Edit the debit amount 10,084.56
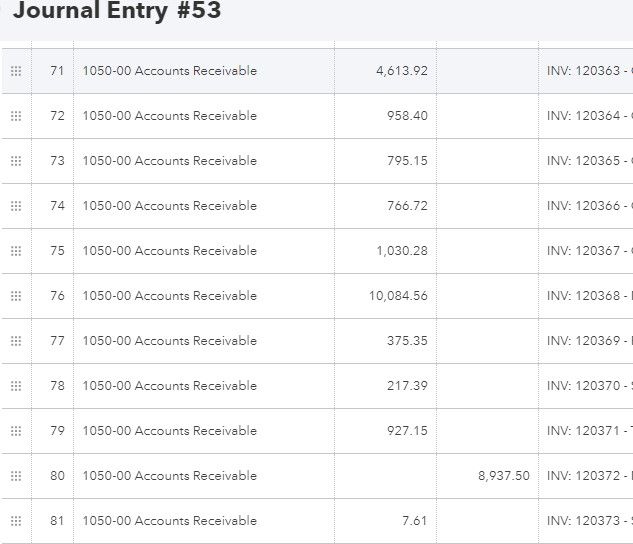This screenshot has height=544, width=633. [398, 296]
